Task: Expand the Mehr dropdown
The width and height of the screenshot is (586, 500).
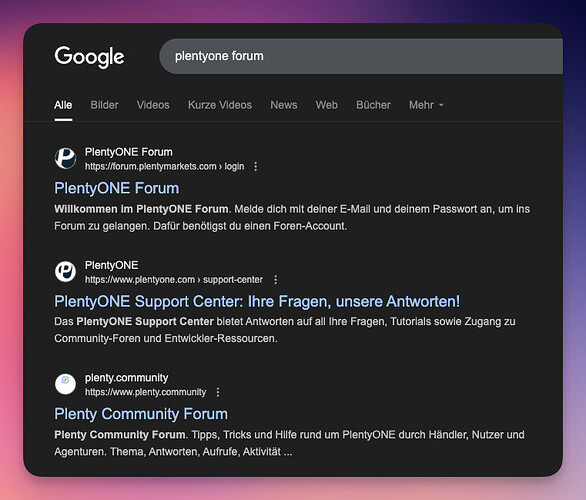Action: [426, 105]
